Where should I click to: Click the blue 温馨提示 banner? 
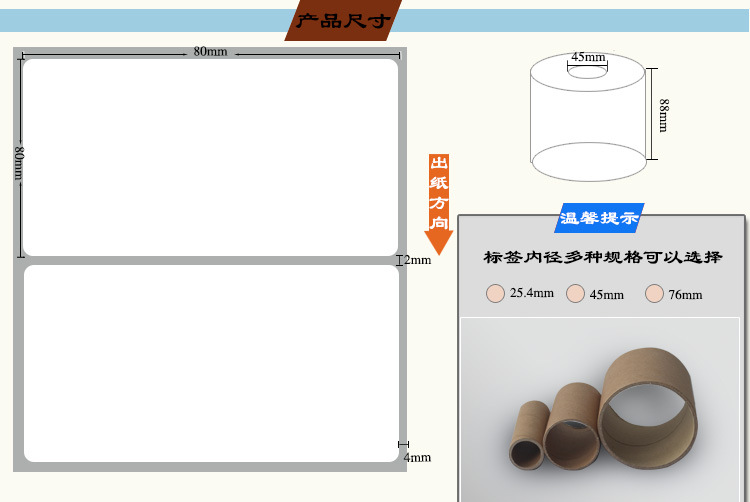pyautogui.click(x=599, y=217)
